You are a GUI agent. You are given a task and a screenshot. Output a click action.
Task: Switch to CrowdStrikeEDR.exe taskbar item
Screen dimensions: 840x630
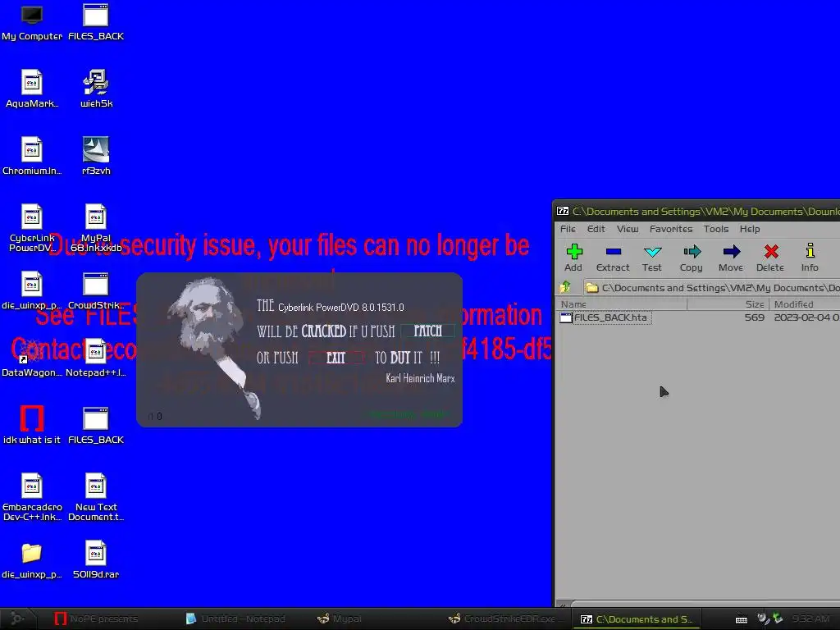coord(504,619)
